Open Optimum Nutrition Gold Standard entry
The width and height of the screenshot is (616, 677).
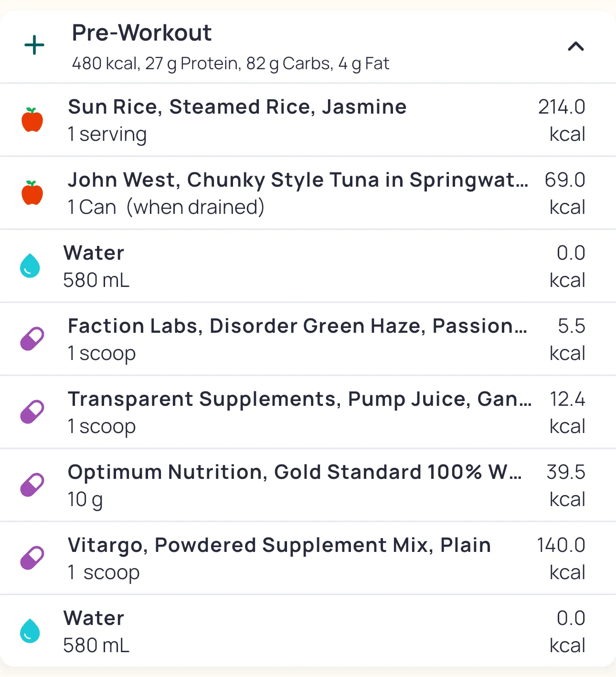click(294, 472)
